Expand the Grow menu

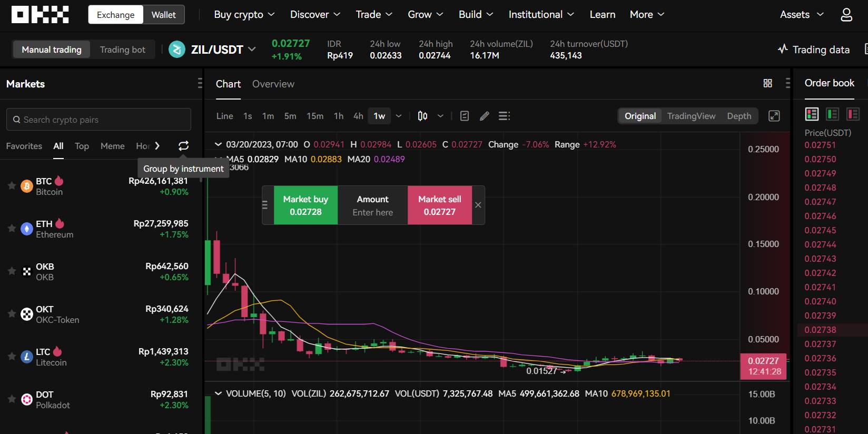click(426, 15)
